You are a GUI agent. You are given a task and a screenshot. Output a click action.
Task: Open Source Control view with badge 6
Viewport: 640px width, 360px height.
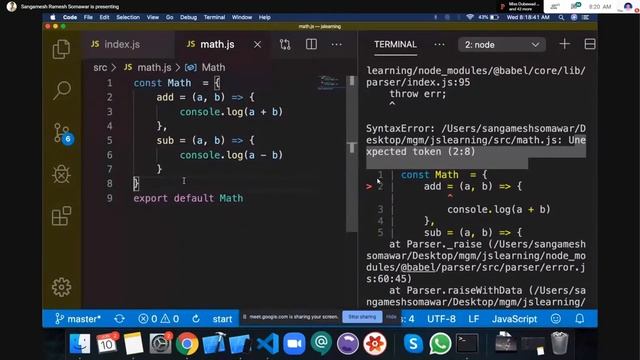(x=63, y=133)
